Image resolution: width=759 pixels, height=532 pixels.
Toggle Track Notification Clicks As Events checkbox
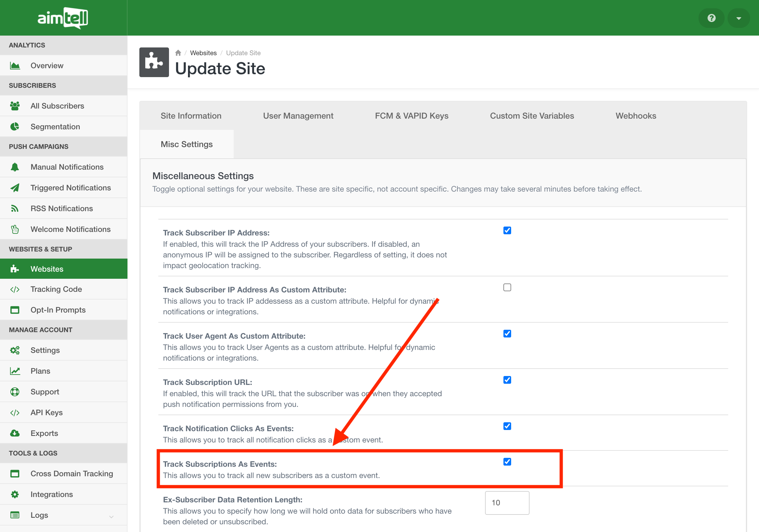[507, 426]
